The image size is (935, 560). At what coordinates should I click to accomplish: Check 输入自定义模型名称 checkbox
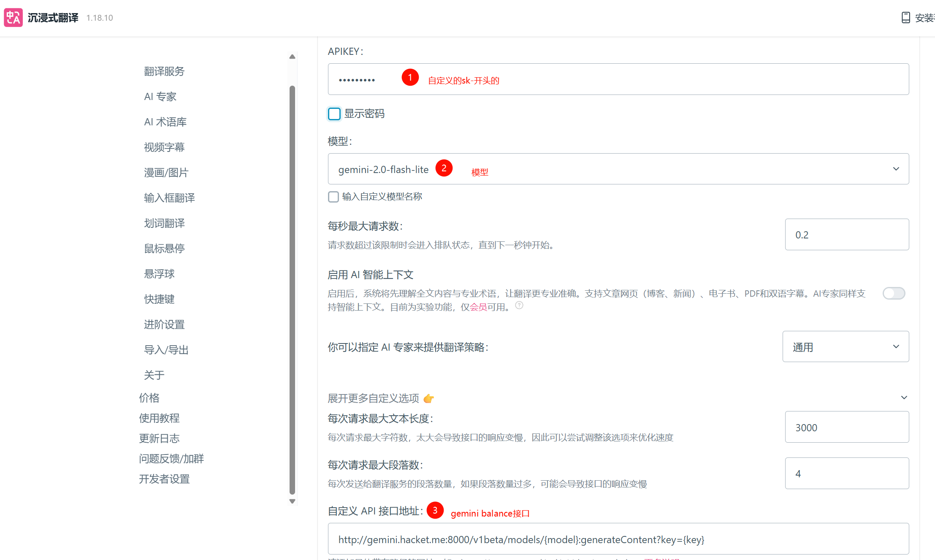tap(333, 197)
